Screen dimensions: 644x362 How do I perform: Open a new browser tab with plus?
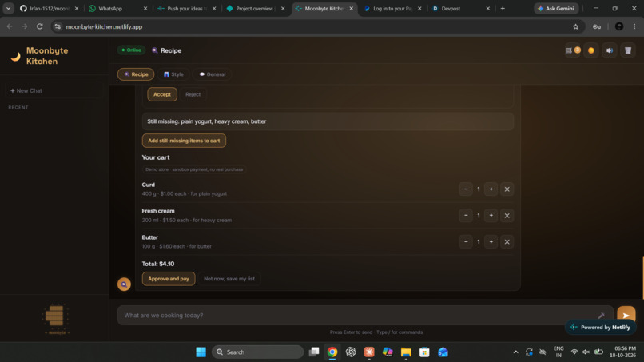tap(503, 8)
